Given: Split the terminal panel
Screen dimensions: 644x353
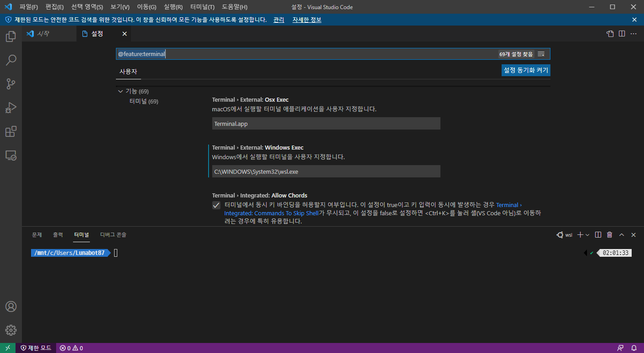Looking at the screenshot, I should pos(598,235).
